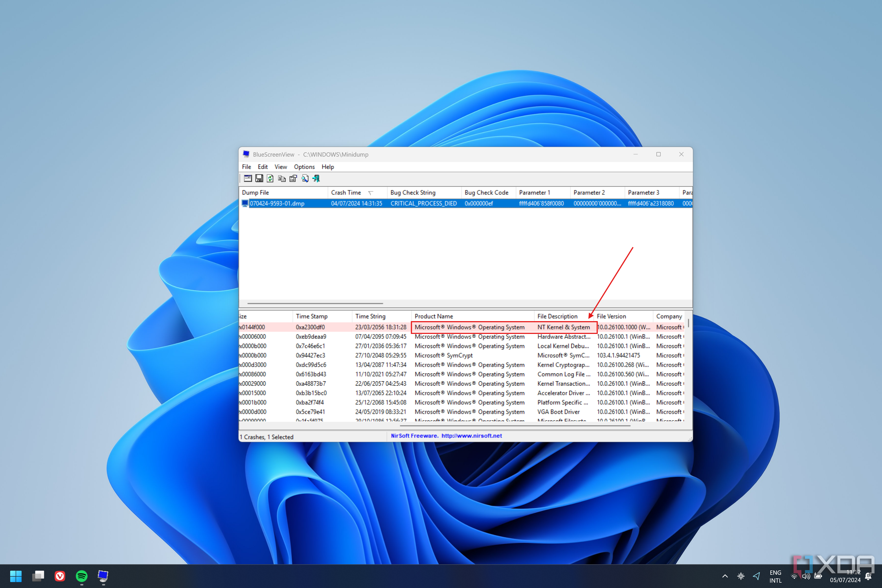Screen dimensions: 882x588
Task: Click the CRITICAL_PROCESS_DIED bug check cell
Action: tap(424, 203)
